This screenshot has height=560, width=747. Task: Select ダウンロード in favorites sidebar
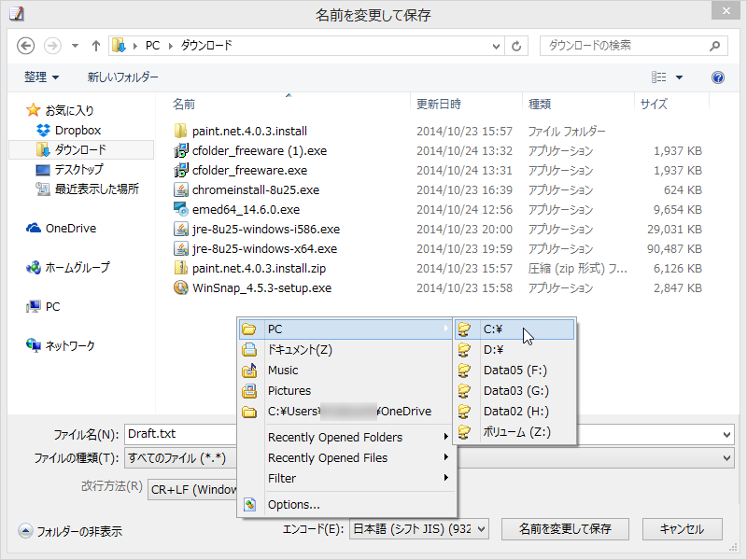coord(81,150)
